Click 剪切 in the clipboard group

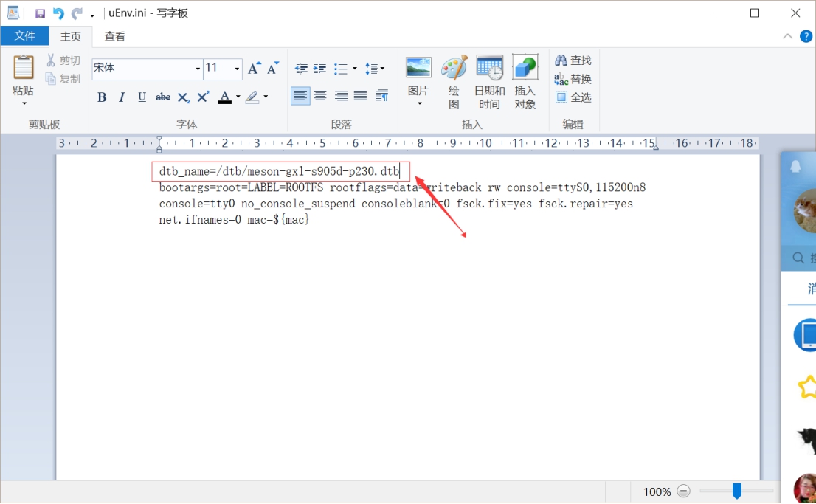(63, 61)
